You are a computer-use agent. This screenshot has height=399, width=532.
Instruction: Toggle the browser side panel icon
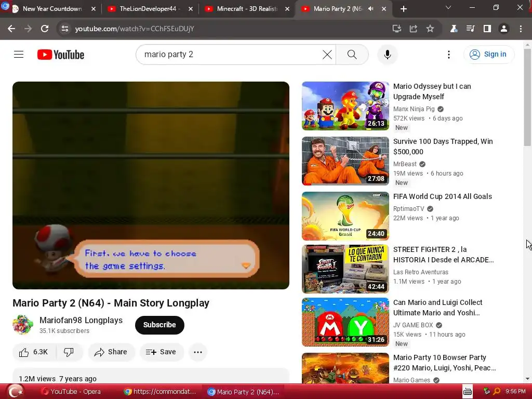coord(487,29)
